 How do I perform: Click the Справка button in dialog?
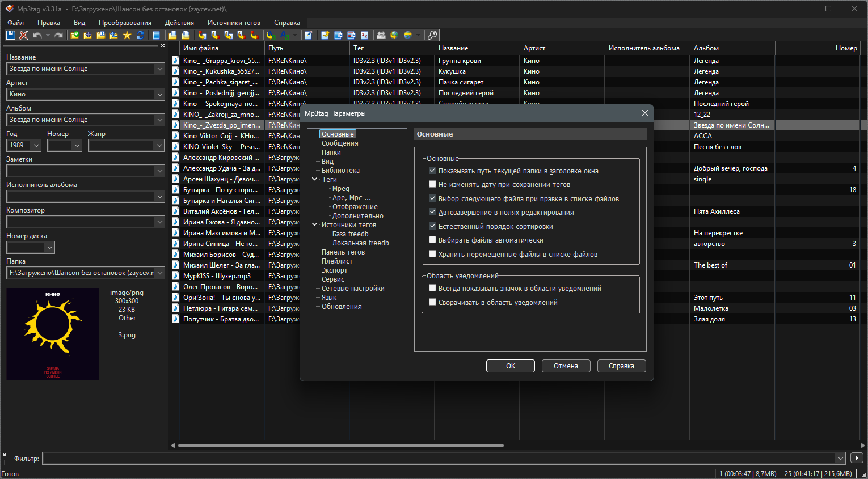[x=621, y=366]
